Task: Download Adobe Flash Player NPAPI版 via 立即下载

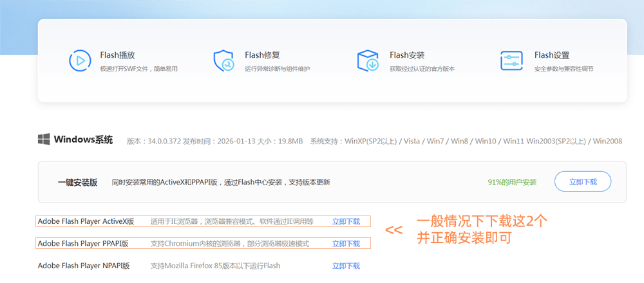Action: click(346, 266)
